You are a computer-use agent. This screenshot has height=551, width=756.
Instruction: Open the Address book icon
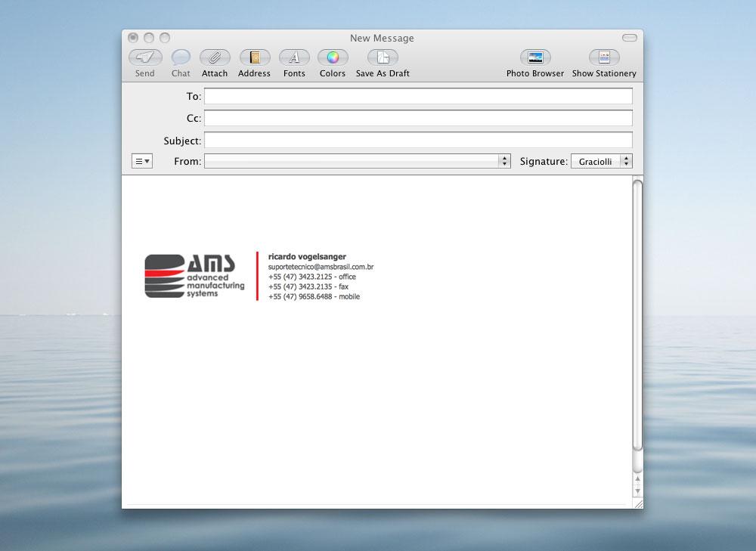[x=254, y=57]
